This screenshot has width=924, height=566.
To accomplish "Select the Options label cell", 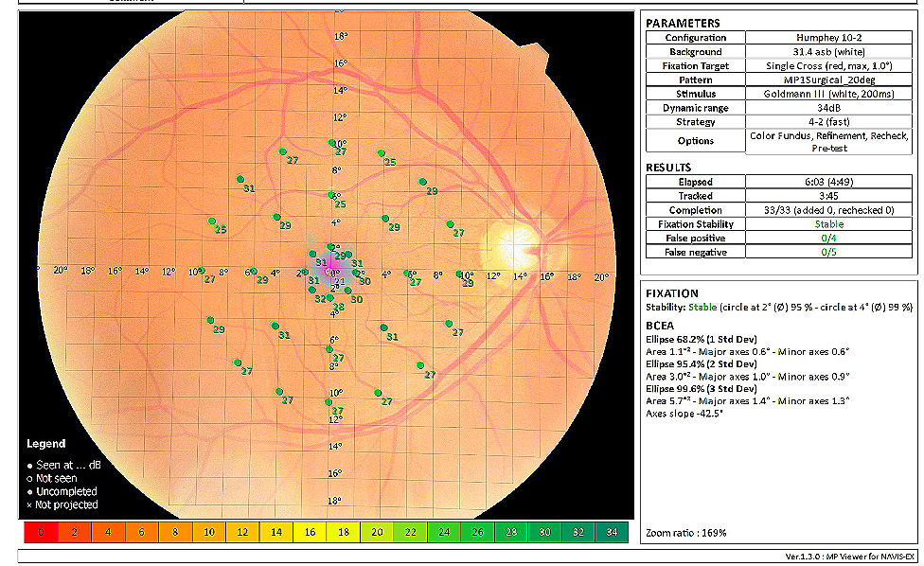I will coord(695,141).
